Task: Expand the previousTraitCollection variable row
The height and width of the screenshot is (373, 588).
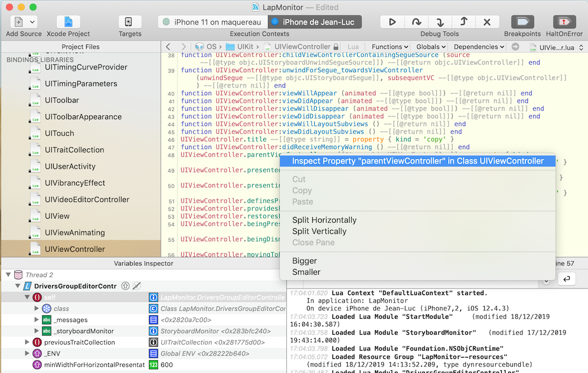Action: point(27,342)
